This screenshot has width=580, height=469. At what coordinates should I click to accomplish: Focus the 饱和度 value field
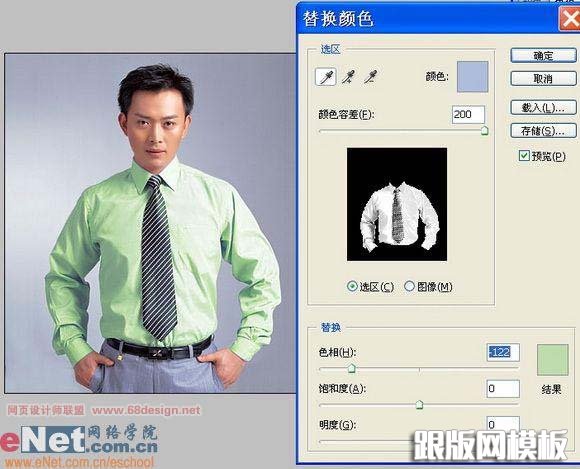[503, 388]
